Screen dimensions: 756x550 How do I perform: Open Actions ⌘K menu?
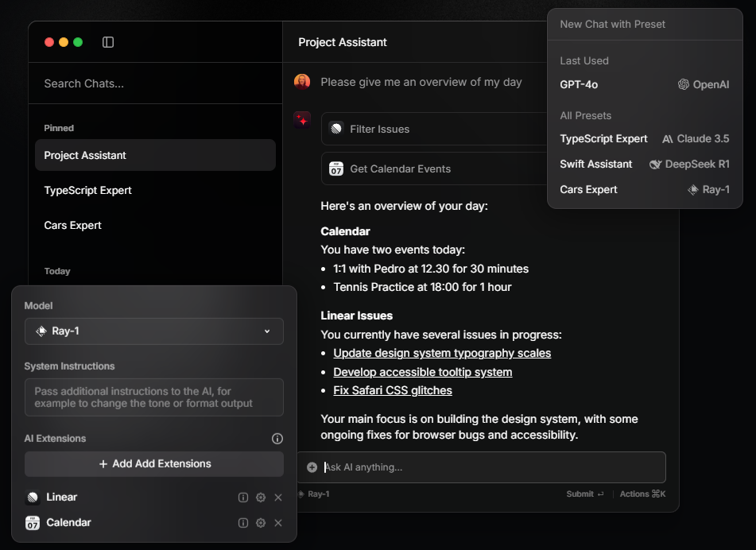642,494
